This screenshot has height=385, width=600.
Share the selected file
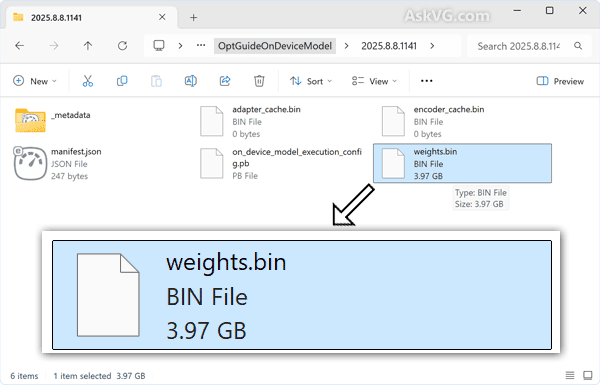[225, 81]
